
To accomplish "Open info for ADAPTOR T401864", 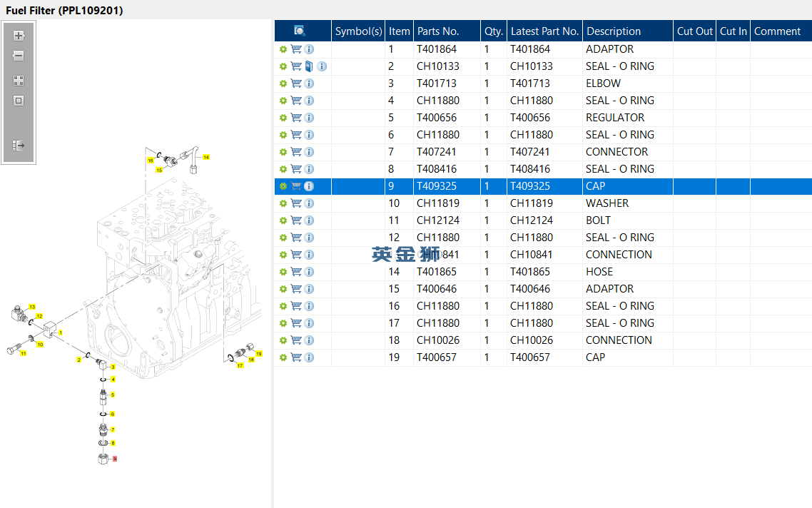I will click(309, 49).
